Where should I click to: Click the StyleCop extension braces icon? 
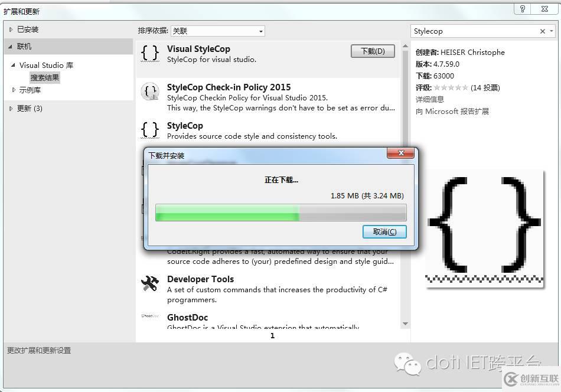(x=150, y=130)
